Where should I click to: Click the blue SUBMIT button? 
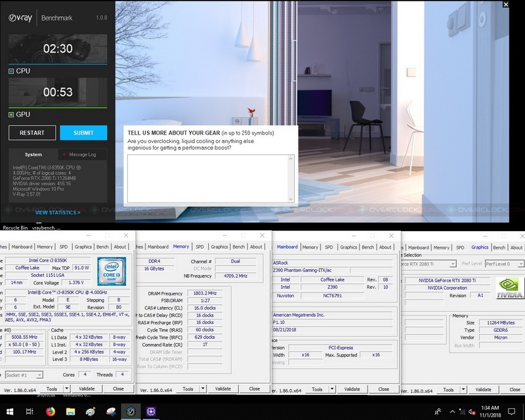(x=83, y=133)
